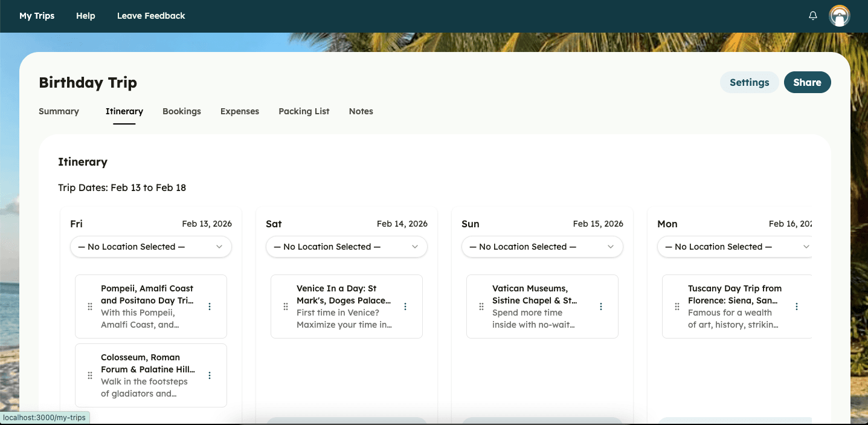Click drag handle on Colosseum, Roman Forum card
The image size is (868, 425).
point(90,375)
